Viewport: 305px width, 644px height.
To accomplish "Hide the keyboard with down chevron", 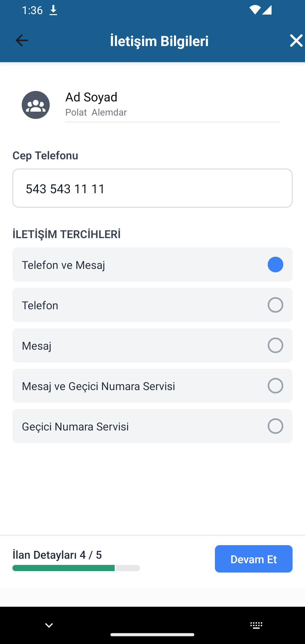I will [49, 625].
